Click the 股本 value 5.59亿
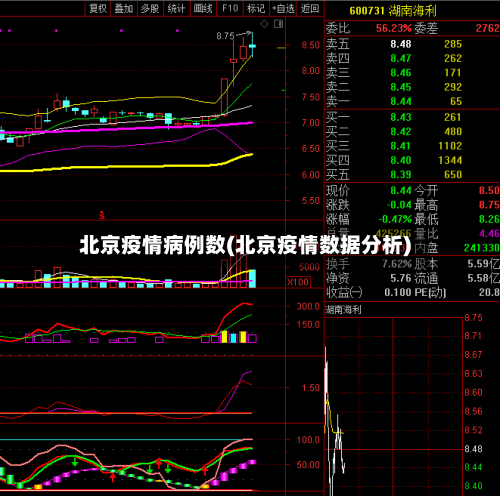Viewport: 500px width, 496px height. coord(483,264)
